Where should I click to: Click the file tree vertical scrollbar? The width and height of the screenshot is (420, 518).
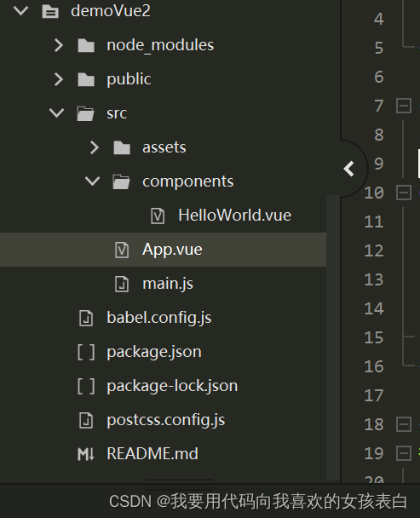tap(333, 337)
